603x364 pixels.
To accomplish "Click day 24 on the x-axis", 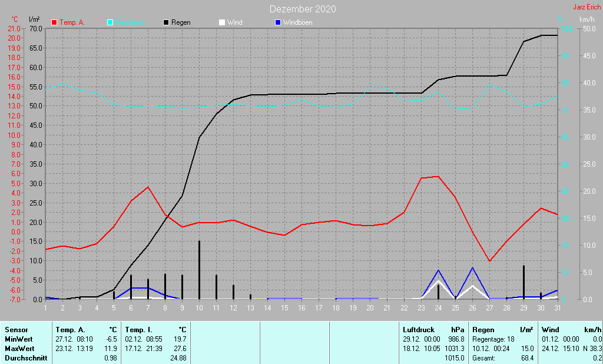I will [x=438, y=306].
